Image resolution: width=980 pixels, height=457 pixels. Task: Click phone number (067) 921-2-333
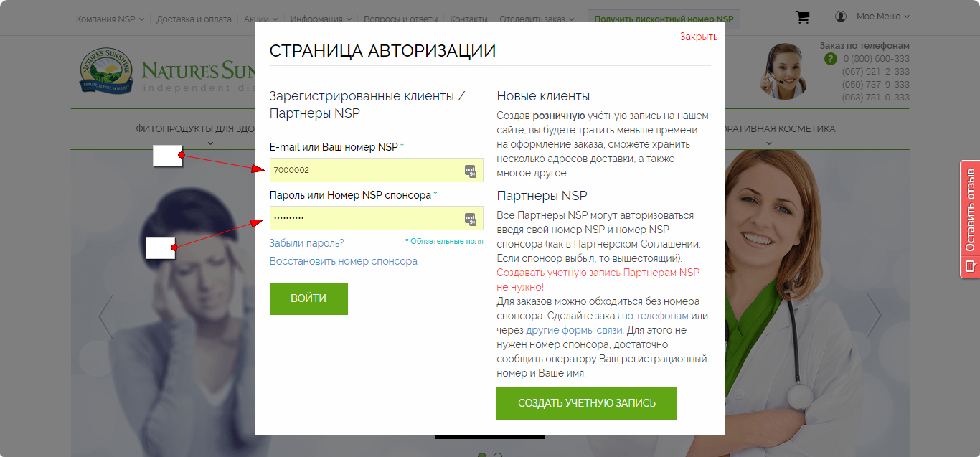[876, 72]
